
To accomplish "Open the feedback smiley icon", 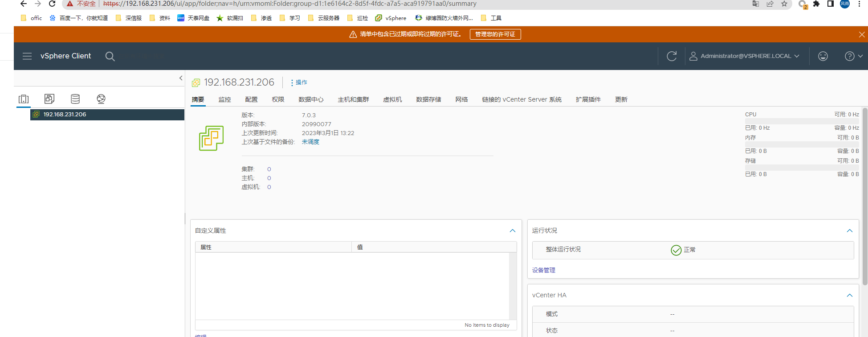I will (x=823, y=56).
